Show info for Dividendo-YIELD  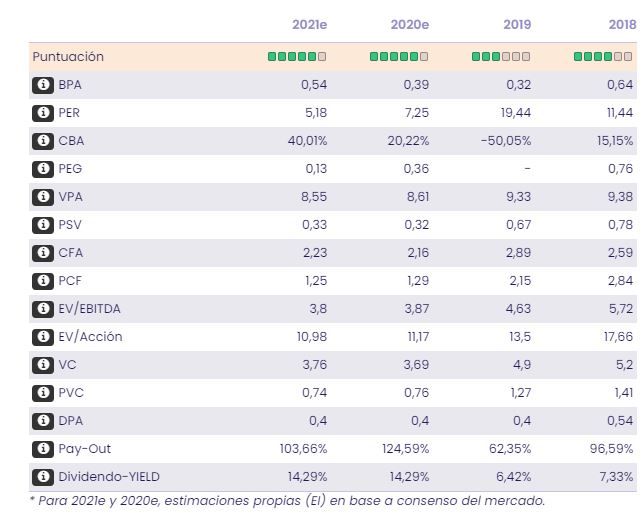42,477
